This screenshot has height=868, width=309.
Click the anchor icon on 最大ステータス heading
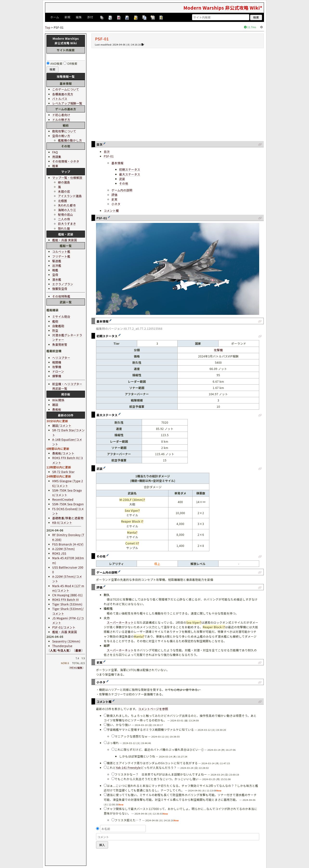coord(260,415)
